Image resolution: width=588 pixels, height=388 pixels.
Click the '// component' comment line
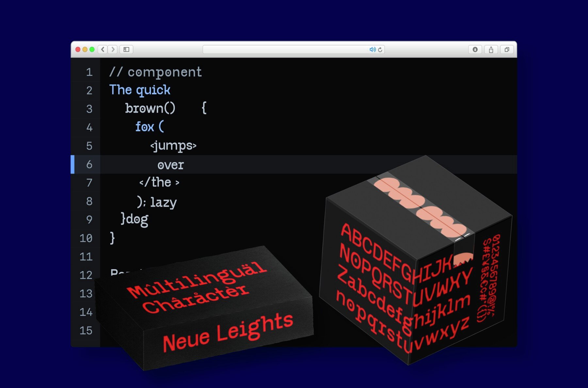point(156,72)
